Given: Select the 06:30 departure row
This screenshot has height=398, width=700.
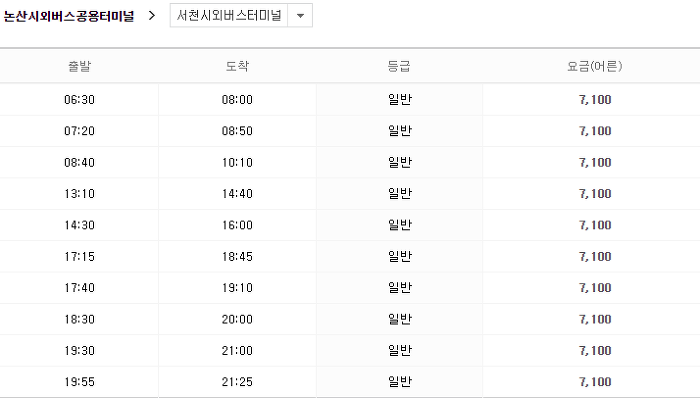Looking at the screenshot, I should 350,100.
